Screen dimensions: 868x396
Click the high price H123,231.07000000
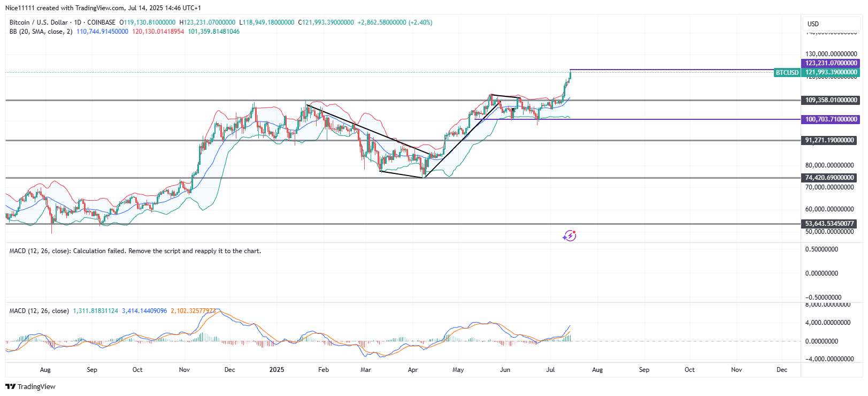(x=208, y=22)
